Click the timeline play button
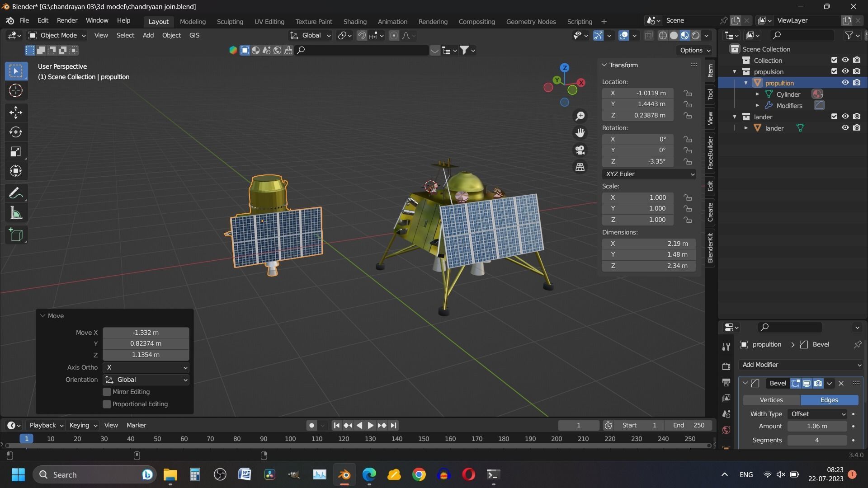Viewport: 868px width, 488px height. tap(370, 425)
